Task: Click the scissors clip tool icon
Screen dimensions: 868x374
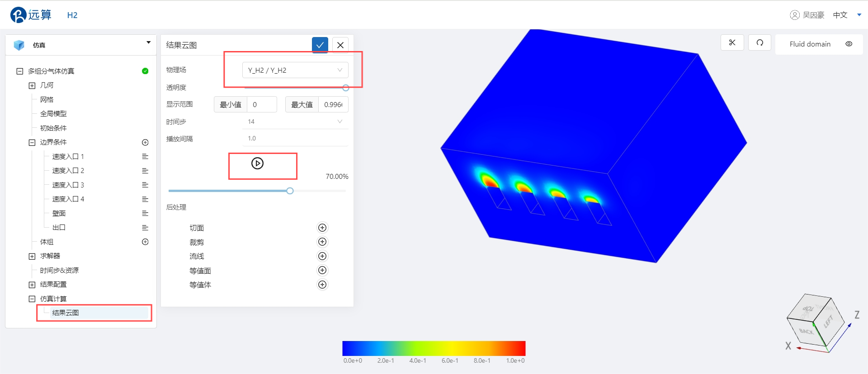Action: [x=732, y=42]
